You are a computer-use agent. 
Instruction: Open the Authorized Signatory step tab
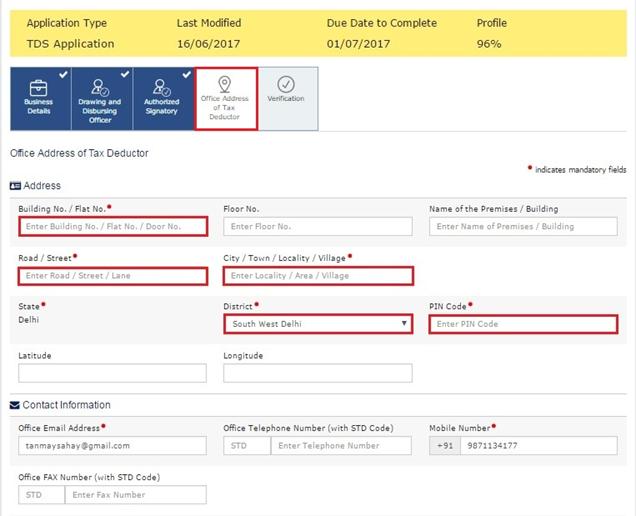click(x=163, y=99)
